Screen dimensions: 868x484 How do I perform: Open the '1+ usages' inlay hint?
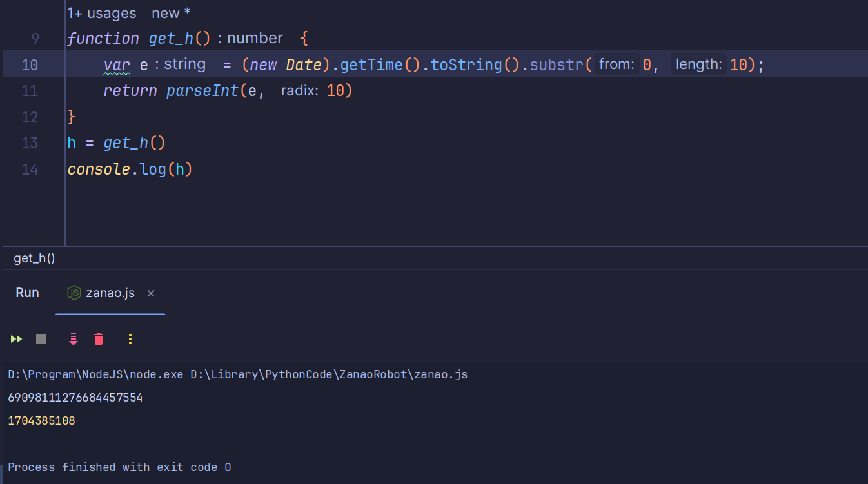(x=102, y=13)
